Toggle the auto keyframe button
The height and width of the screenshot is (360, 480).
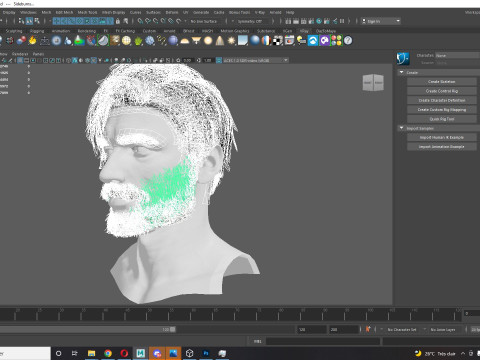[368, 329]
